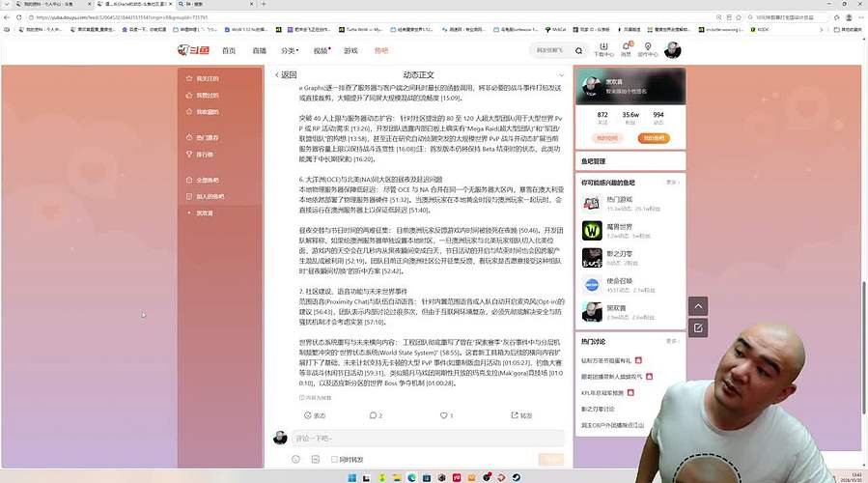Screen dimensions: 868x483
Task: Tick the 同时转发 checkbox
Action: tap(334, 459)
